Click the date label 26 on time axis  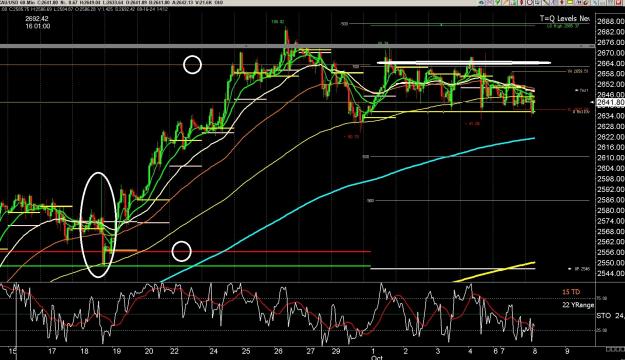coord(278,352)
